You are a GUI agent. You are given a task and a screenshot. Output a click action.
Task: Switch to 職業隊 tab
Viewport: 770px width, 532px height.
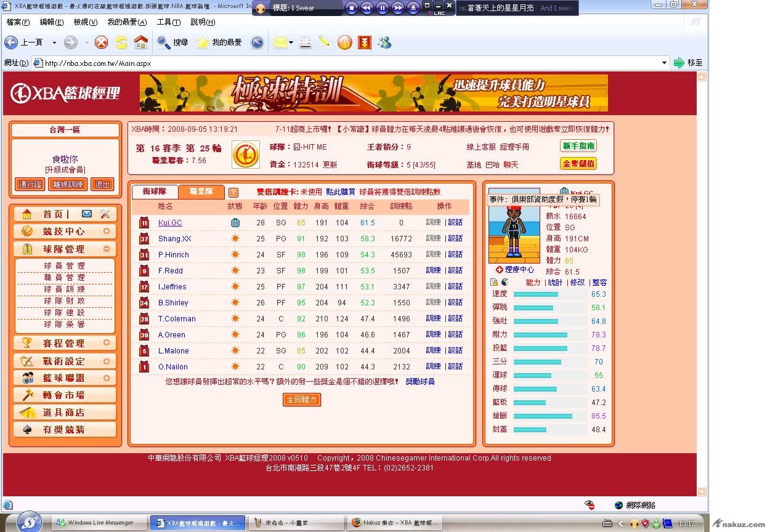pos(201,191)
